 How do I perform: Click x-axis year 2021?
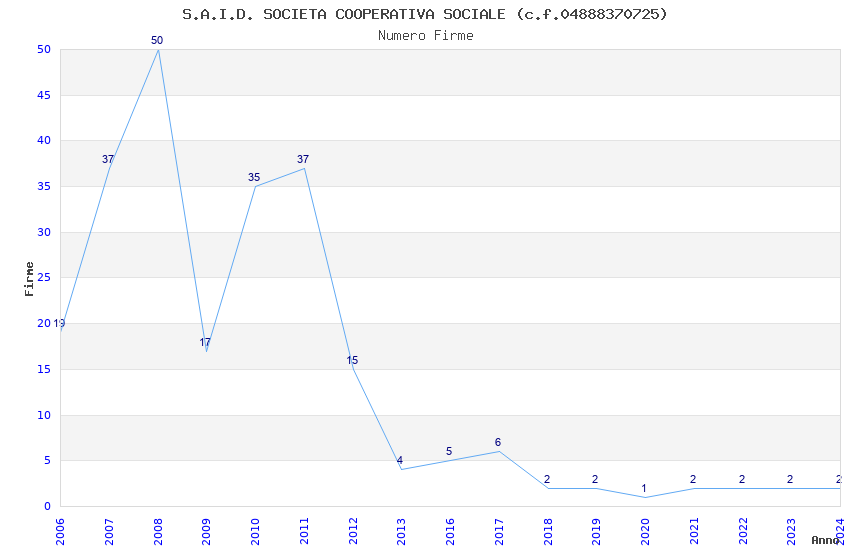tap(694, 532)
